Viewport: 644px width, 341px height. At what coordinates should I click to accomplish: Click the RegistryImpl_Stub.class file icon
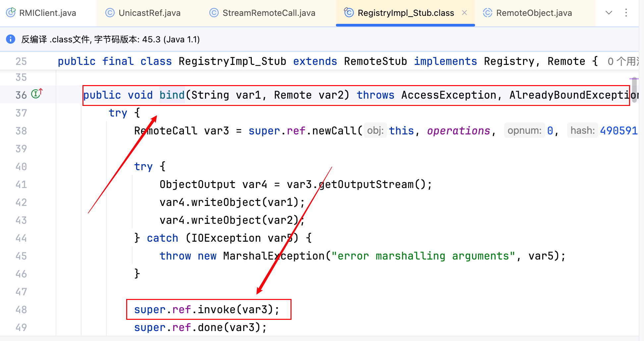click(349, 13)
